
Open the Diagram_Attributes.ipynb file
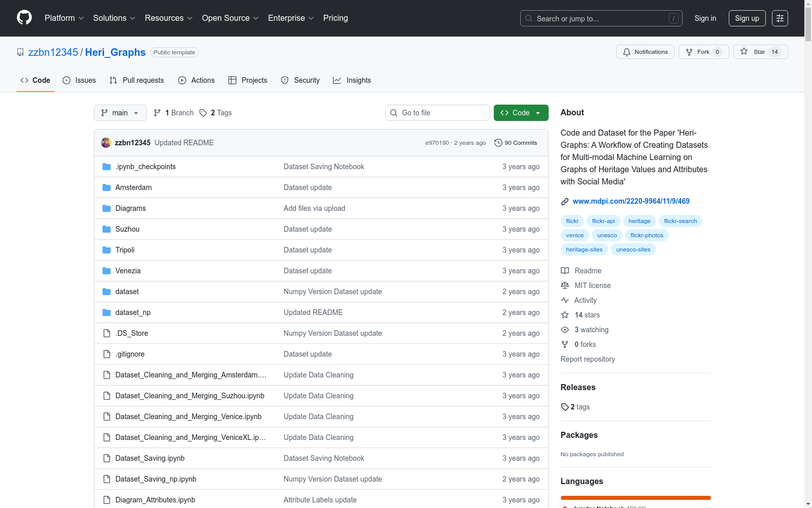point(155,500)
